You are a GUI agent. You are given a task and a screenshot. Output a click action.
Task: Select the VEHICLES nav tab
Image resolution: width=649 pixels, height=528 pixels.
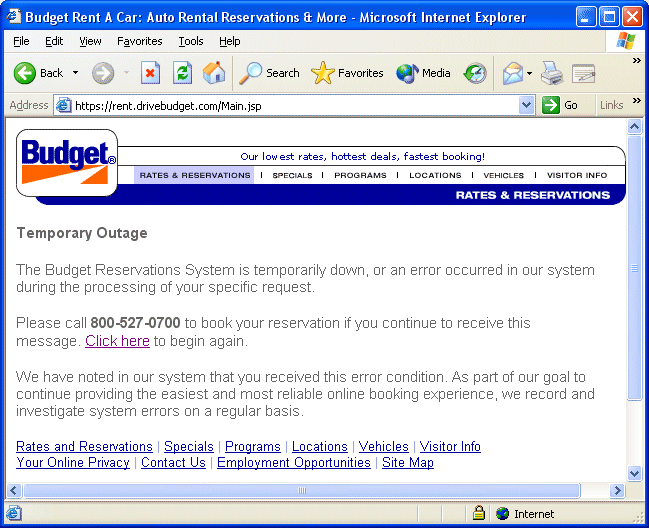[503, 175]
